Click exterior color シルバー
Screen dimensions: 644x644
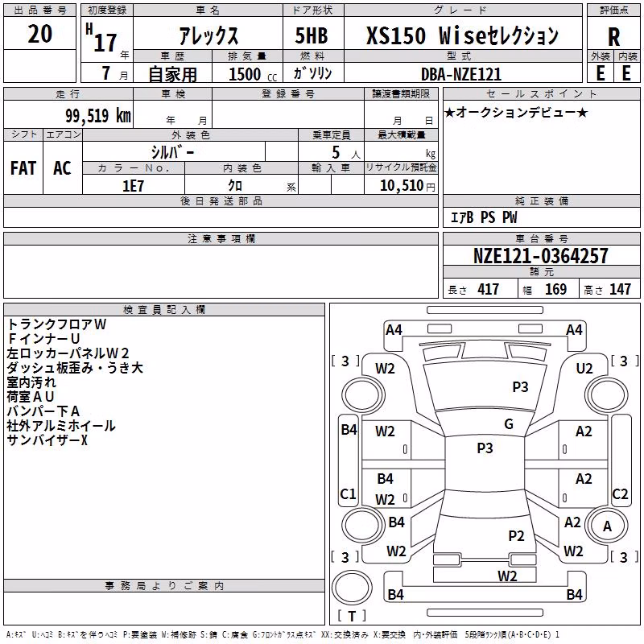172,152
